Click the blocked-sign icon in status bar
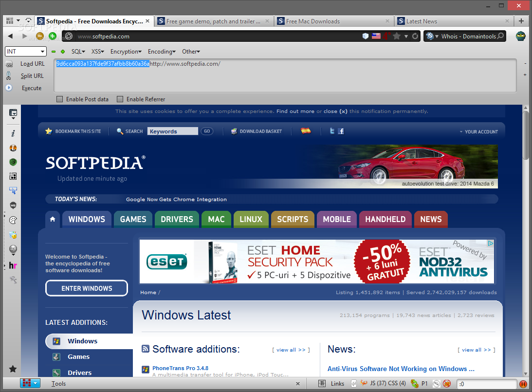 pos(447,384)
